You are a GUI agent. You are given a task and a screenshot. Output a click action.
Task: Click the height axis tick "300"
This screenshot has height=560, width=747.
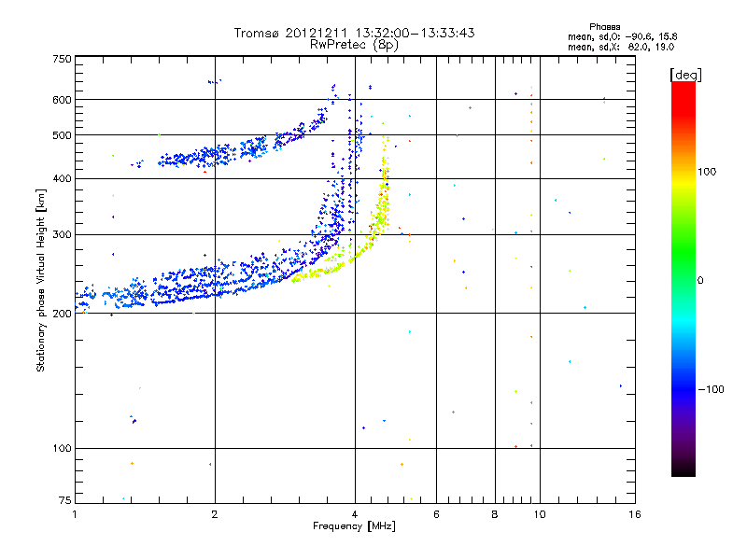click(62, 234)
